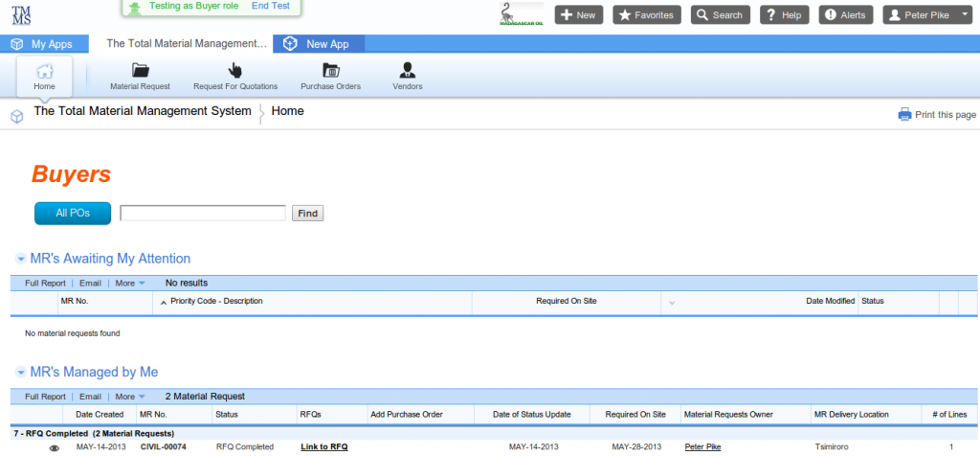
Task: View the CIVIL-00074 record via eye icon
Action: click(55, 447)
